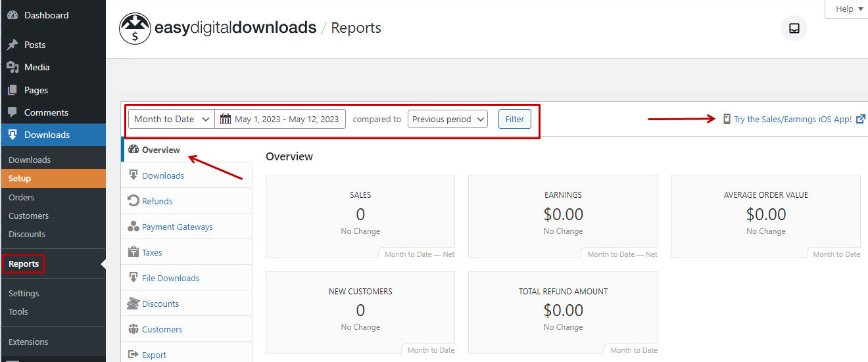Open the main Downloads admin menu item

coord(53,135)
